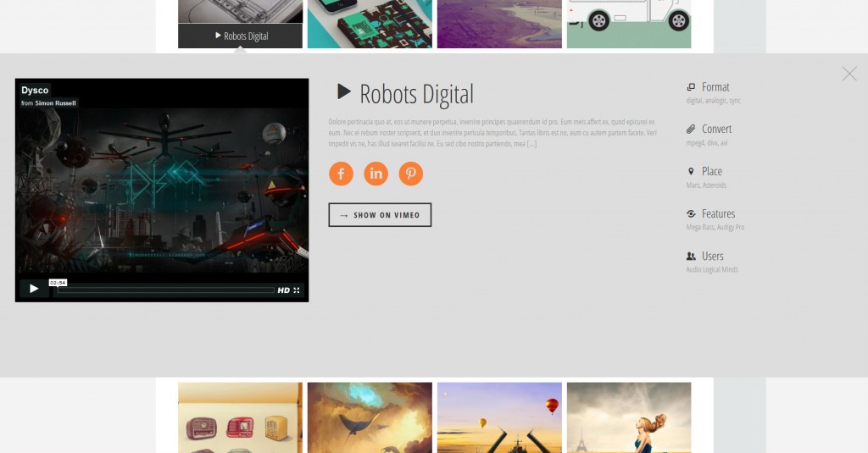Open the vintage radios sketch thumbnail
868x453 pixels.
point(240,417)
